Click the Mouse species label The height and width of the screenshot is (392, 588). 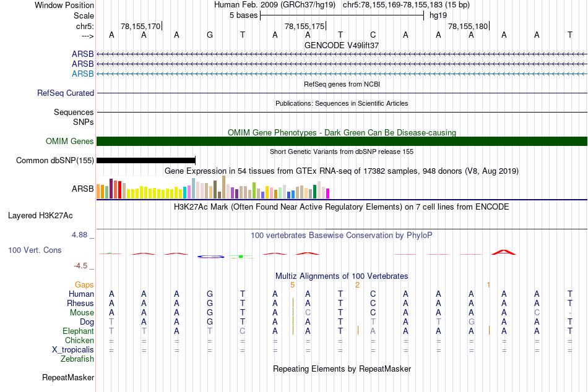pyautogui.click(x=82, y=313)
